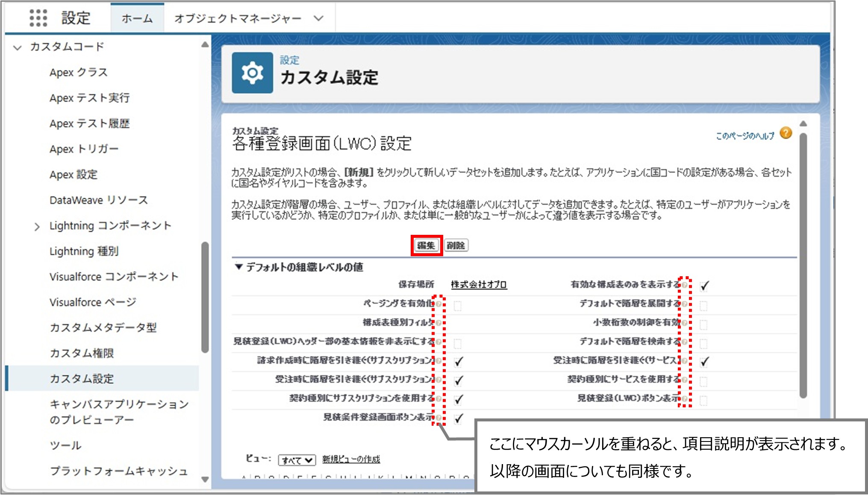This screenshot has width=868, height=497.
Task: Click the help icon next to ページングを有効化
Action: point(438,304)
